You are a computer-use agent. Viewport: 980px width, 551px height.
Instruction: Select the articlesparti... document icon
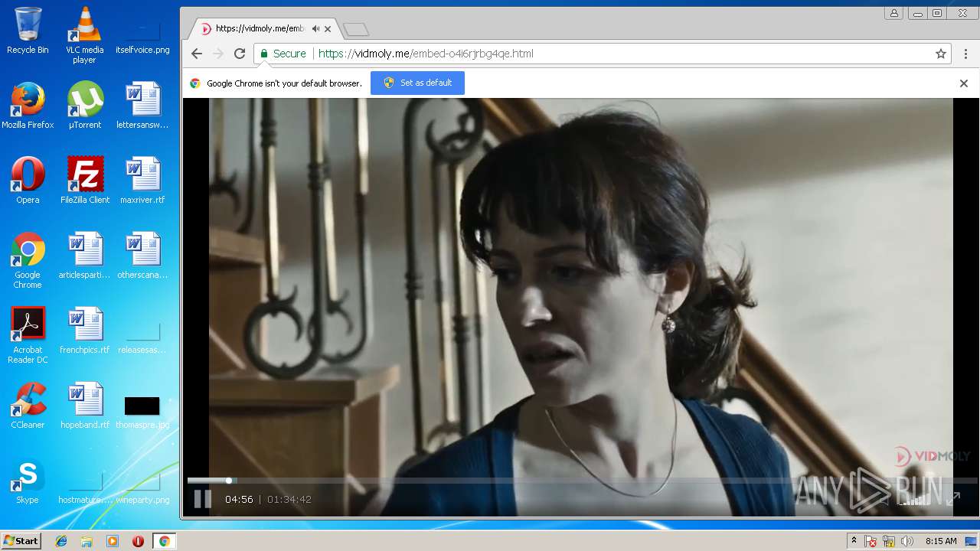(x=84, y=256)
